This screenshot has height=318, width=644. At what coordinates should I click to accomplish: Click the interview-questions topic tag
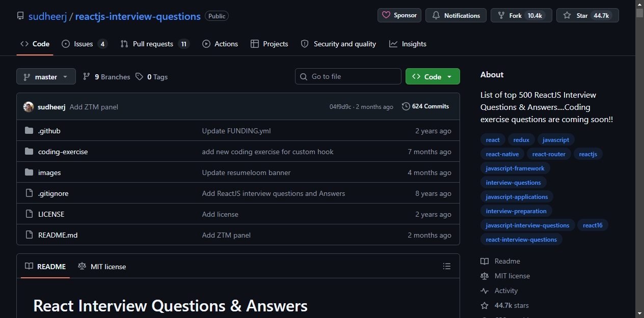pyautogui.click(x=514, y=182)
